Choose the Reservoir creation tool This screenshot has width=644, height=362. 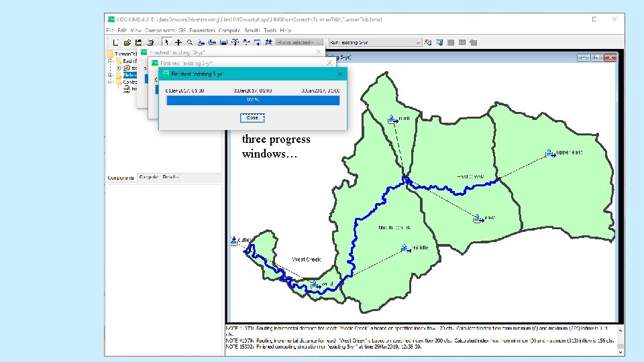[224, 42]
